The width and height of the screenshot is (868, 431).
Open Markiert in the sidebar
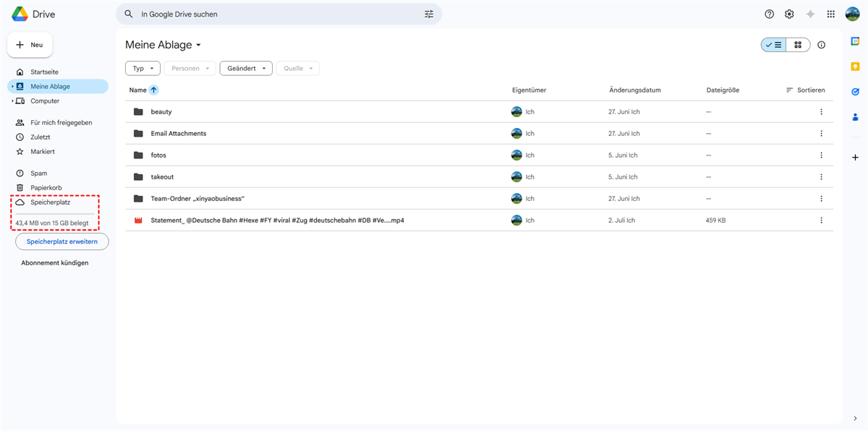tap(43, 152)
